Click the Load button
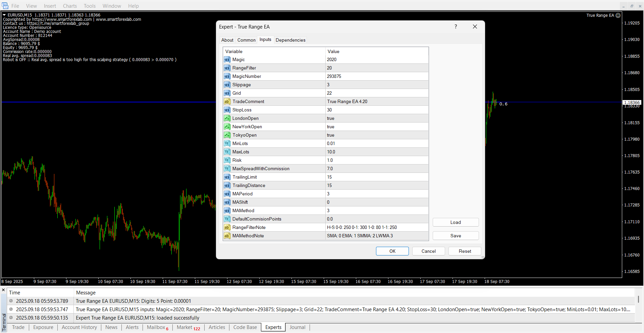This screenshot has height=333, width=644. (455, 222)
